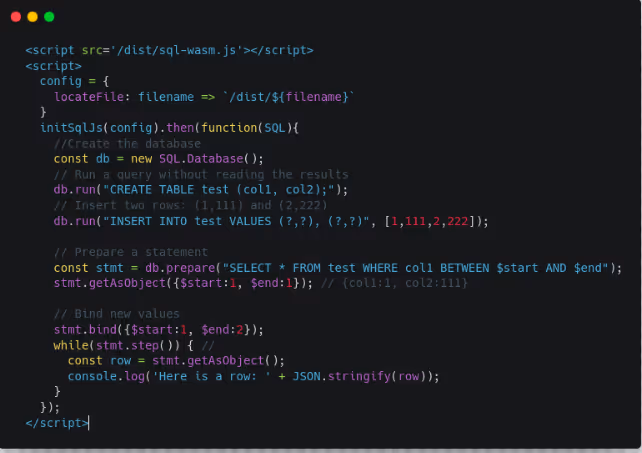
Task: Click the opening <script> tag line
Action: 53,66
